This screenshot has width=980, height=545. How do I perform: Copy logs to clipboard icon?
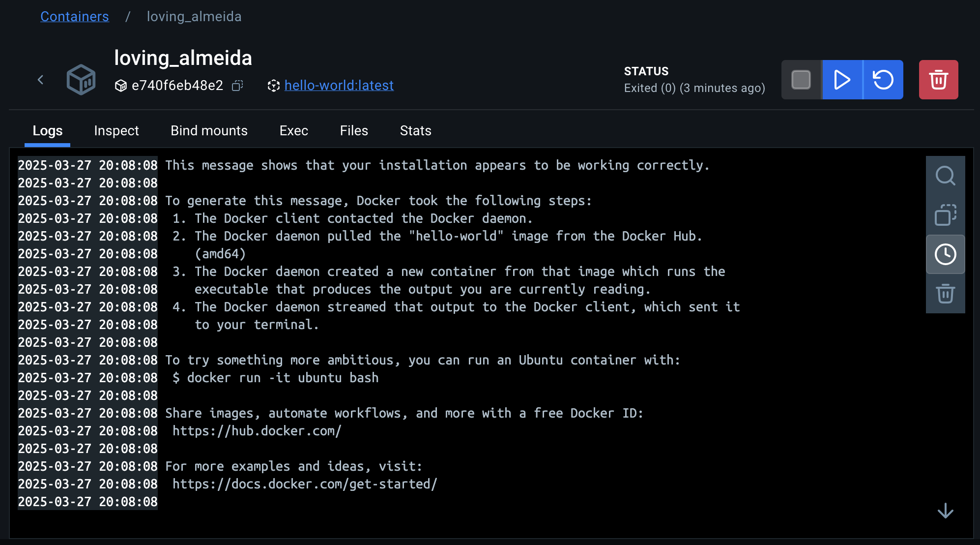coord(945,215)
